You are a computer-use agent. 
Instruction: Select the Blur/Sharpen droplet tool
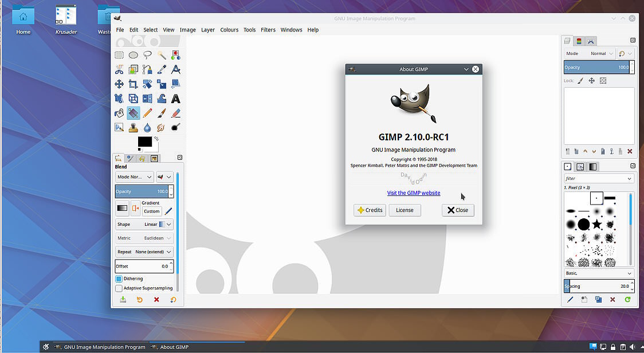pos(147,127)
